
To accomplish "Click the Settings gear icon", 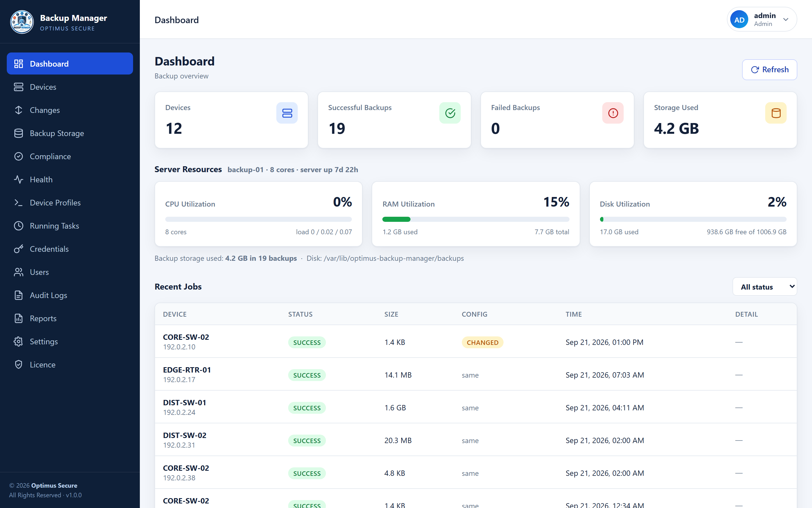I will tap(18, 342).
